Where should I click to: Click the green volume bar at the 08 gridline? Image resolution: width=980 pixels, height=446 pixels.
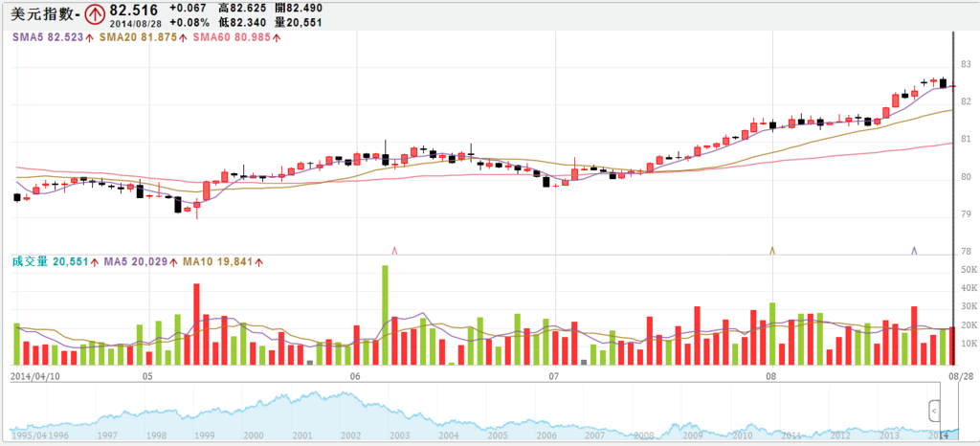pos(772,334)
